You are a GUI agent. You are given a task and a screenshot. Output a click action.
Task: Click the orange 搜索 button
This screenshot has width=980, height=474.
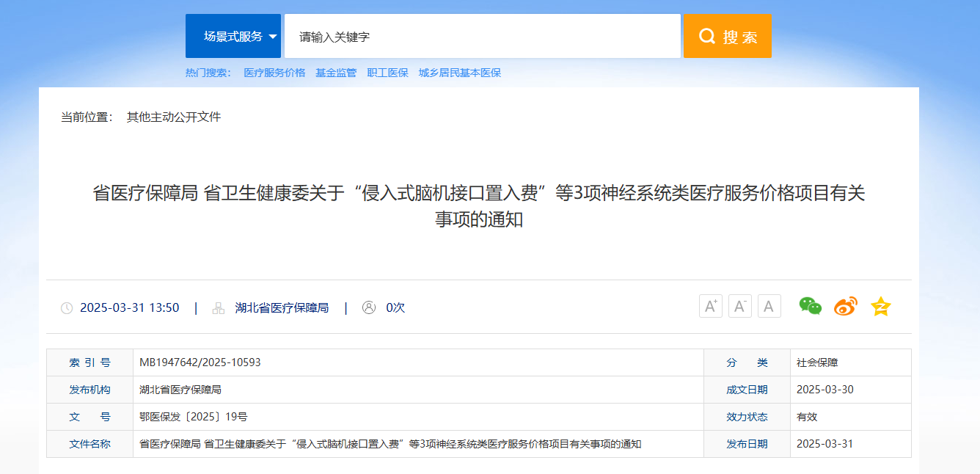[x=728, y=36]
